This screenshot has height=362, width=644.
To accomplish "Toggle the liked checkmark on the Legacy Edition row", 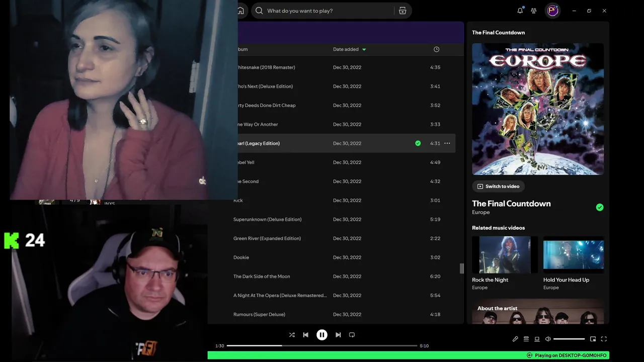I will (x=418, y=143).
